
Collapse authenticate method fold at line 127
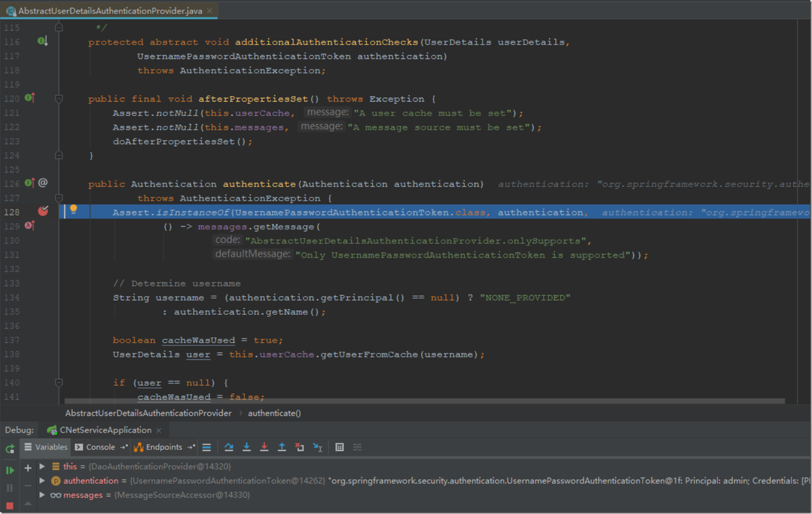click(x=59, y=198)
